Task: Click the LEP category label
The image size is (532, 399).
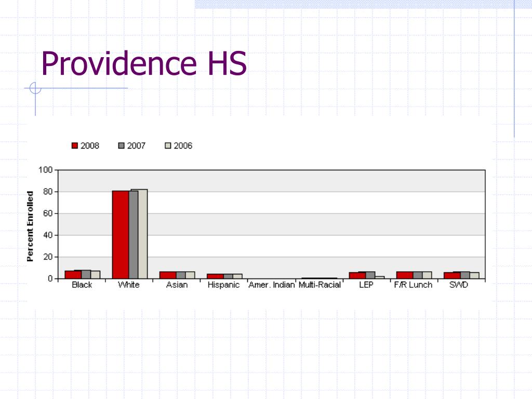Action: [366, 285]
